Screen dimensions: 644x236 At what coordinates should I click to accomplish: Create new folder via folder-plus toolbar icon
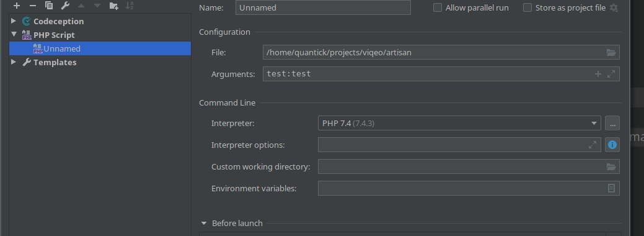(114, 6)
